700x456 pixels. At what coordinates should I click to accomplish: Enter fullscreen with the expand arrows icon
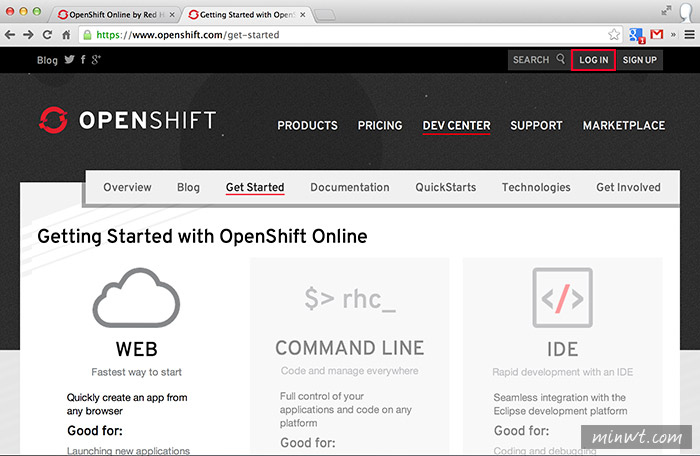click(x=666, y=11)
